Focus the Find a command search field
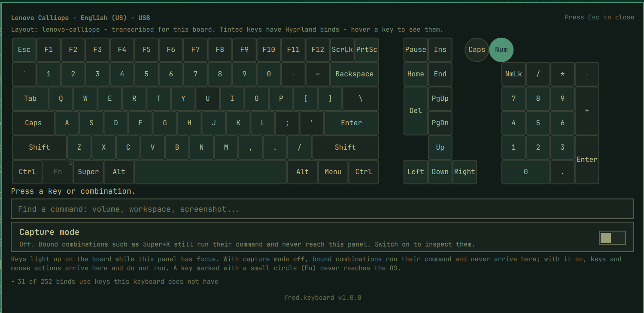The width and height of the screenshot is (644, 313). tap(322, 209)
